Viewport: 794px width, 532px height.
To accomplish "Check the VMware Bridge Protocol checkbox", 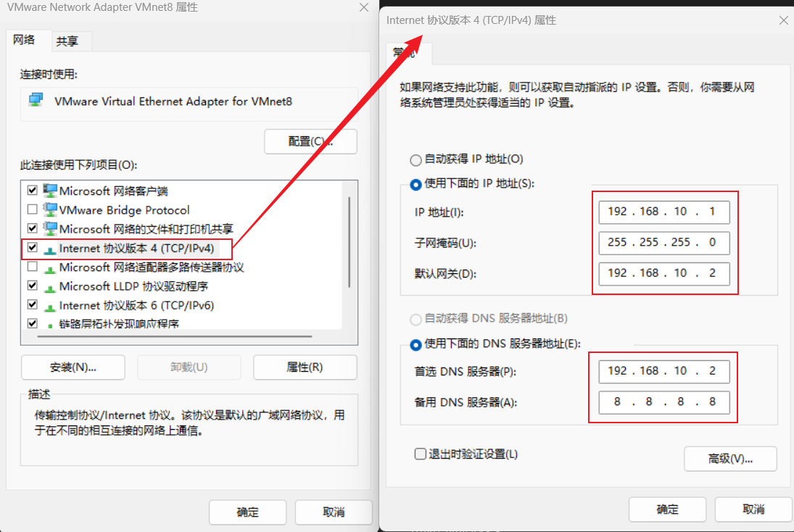I will pyautogui.click(x=33, y=209).
